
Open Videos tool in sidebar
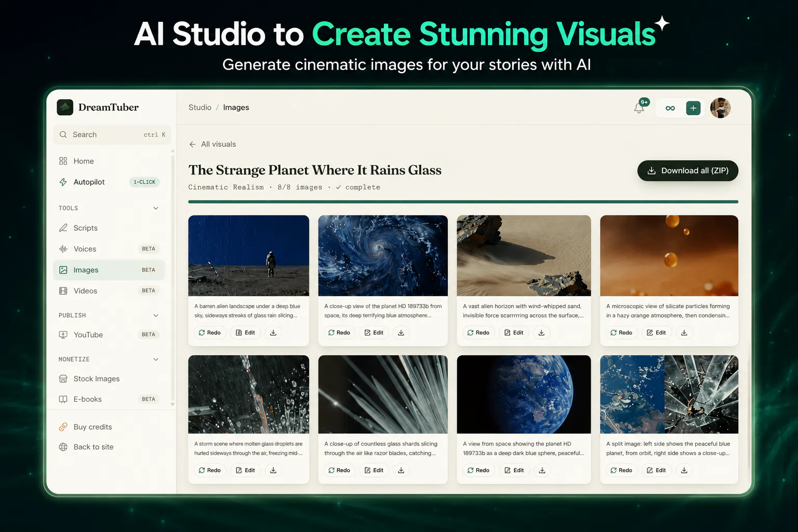pos(109,291)
